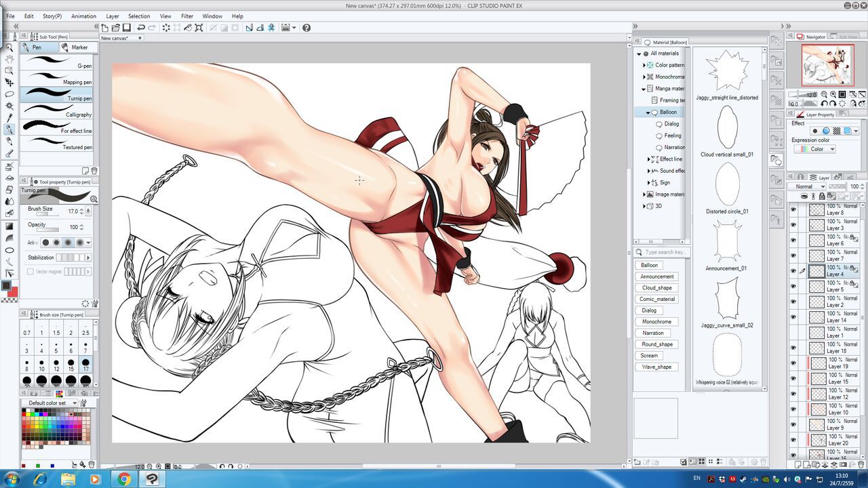
Task: Click the Undo arrow in command bar
Action: (140, 28)
